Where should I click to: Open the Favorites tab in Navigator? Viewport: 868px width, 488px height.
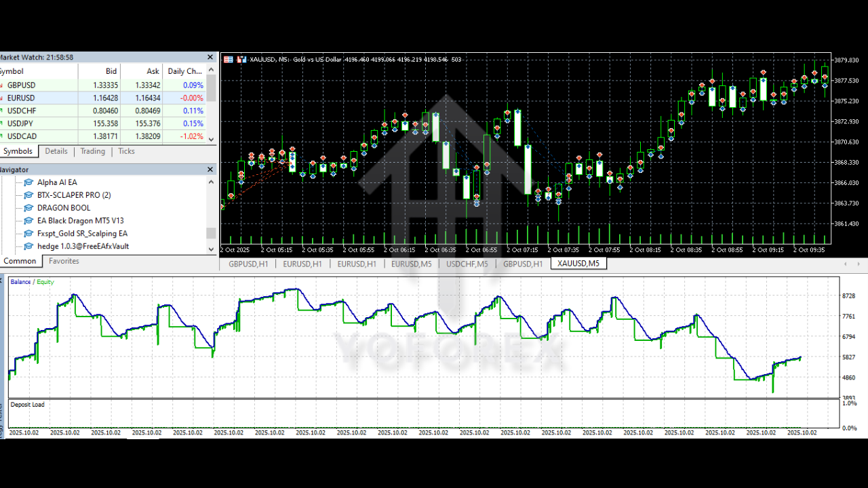(64, 261)
